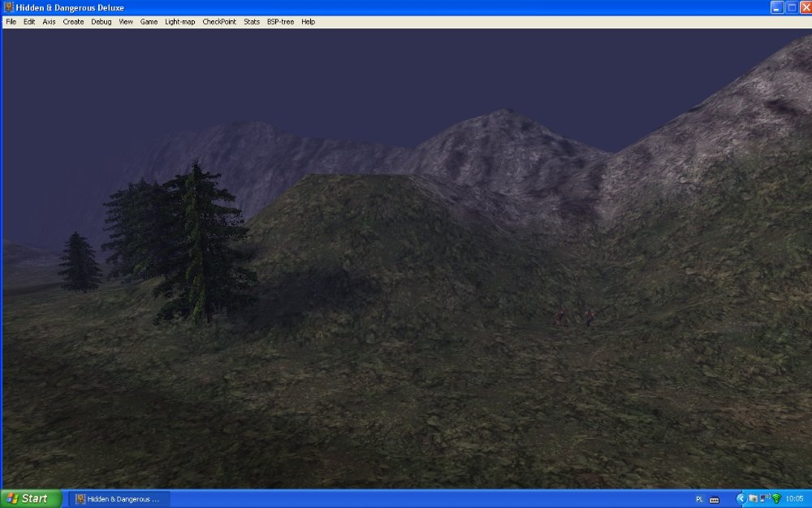This screenshot has height=508, width=812.
Task: Click the Axis menu
Action: [x=50, y=22]
